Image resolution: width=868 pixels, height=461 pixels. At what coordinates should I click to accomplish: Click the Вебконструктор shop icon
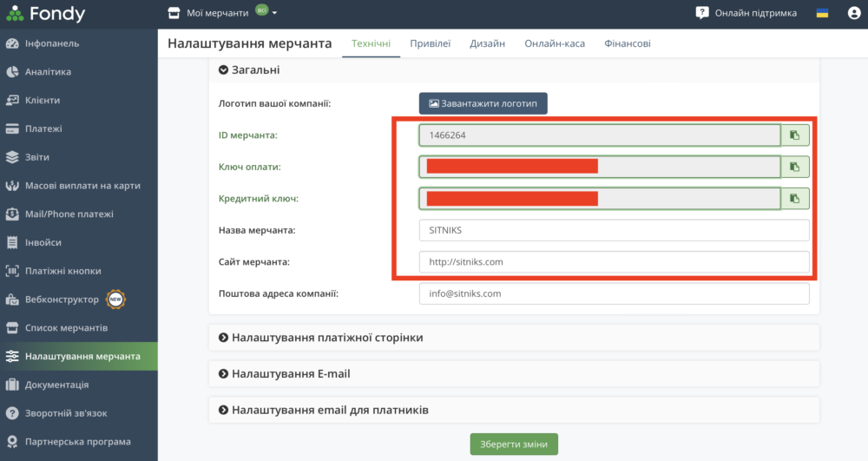12,300
